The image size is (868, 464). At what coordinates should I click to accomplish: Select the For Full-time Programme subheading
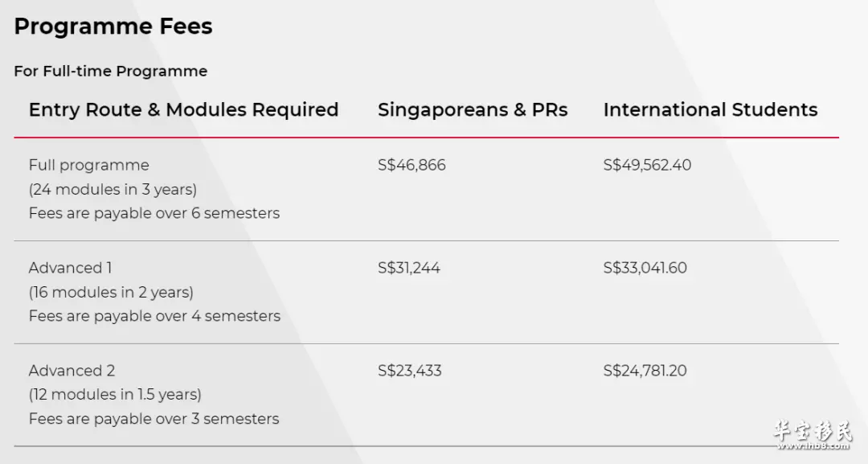coord(111,71)
